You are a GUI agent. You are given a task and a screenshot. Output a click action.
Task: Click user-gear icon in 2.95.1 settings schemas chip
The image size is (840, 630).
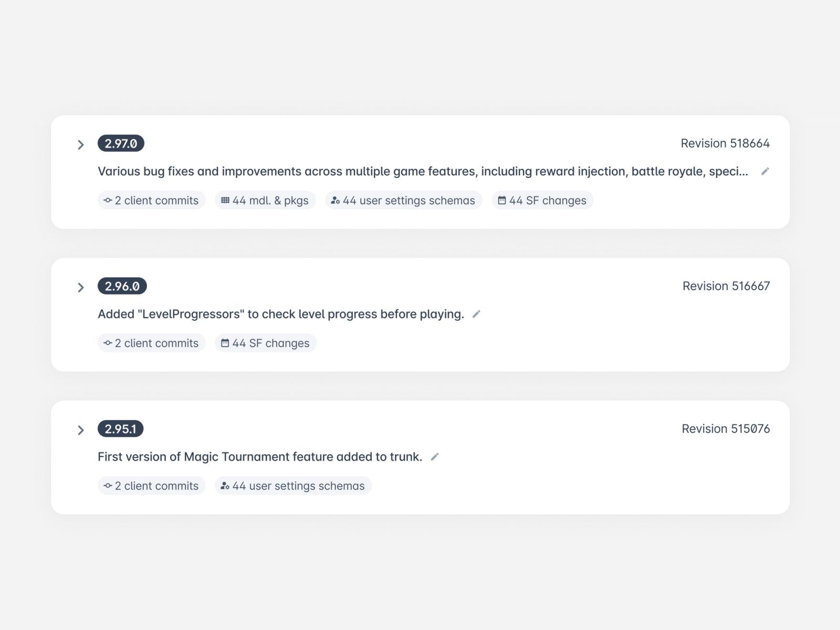[x=225, y=486]
